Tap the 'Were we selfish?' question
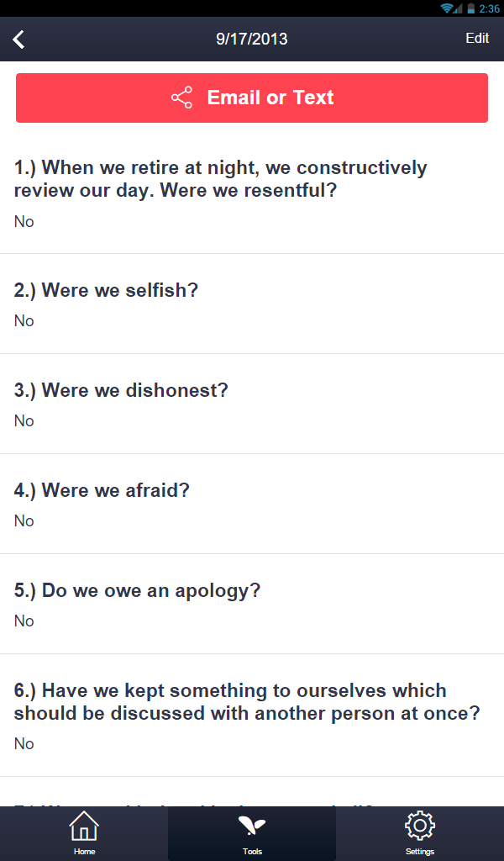The width and height of the screenshot is (504, 861). (119, 291)
